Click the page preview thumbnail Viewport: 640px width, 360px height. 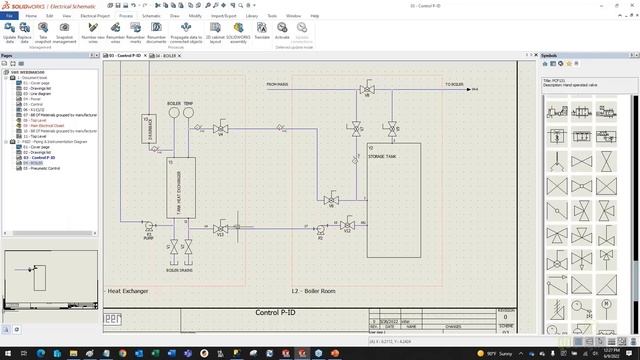(x=51, y=280)
